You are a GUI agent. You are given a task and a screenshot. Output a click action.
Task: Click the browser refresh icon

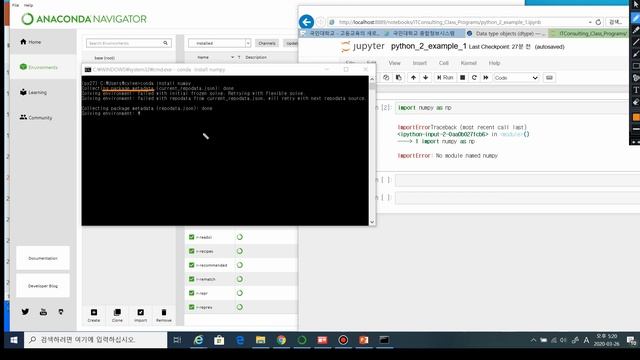tap(598, 22)
